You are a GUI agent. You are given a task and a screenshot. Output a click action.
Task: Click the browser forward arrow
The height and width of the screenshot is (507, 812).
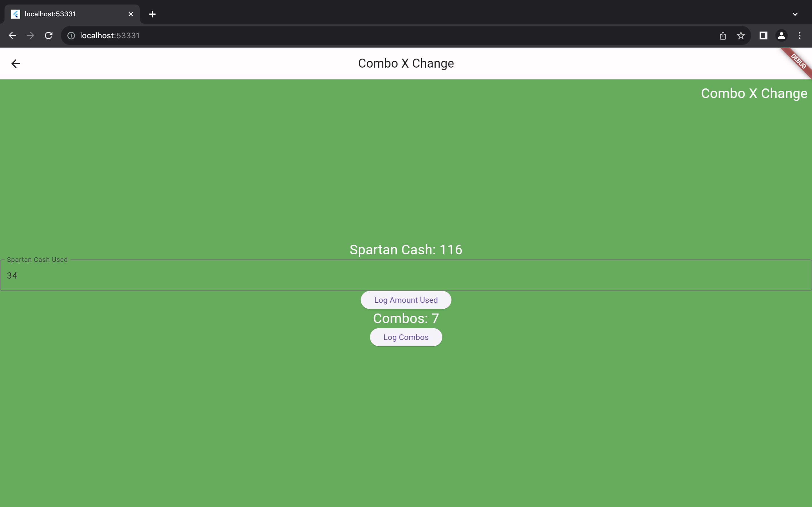pos(30,35)
